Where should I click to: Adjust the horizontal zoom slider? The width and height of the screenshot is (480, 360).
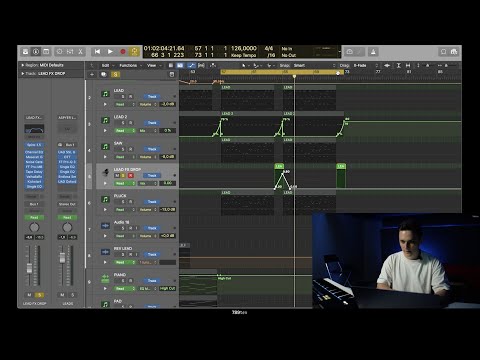pos(447,65)
